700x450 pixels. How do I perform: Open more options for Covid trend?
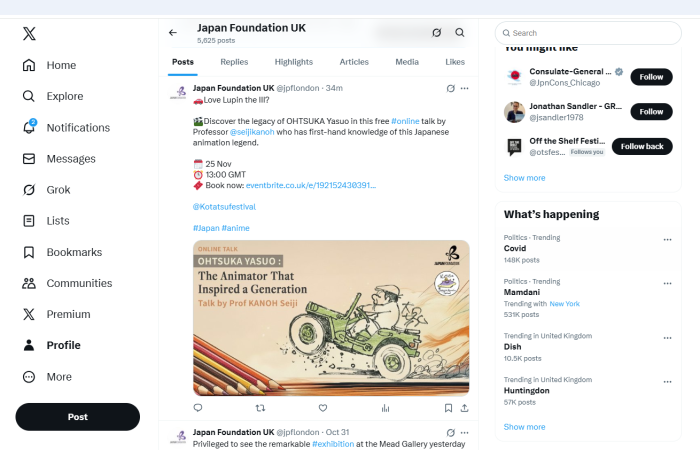(667, 240)
